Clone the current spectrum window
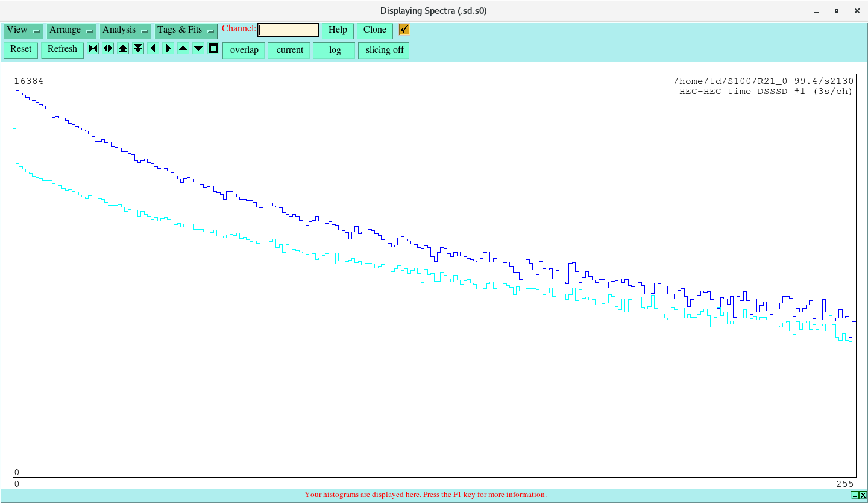This screenshot has height=503, width=868. [374, 29]
